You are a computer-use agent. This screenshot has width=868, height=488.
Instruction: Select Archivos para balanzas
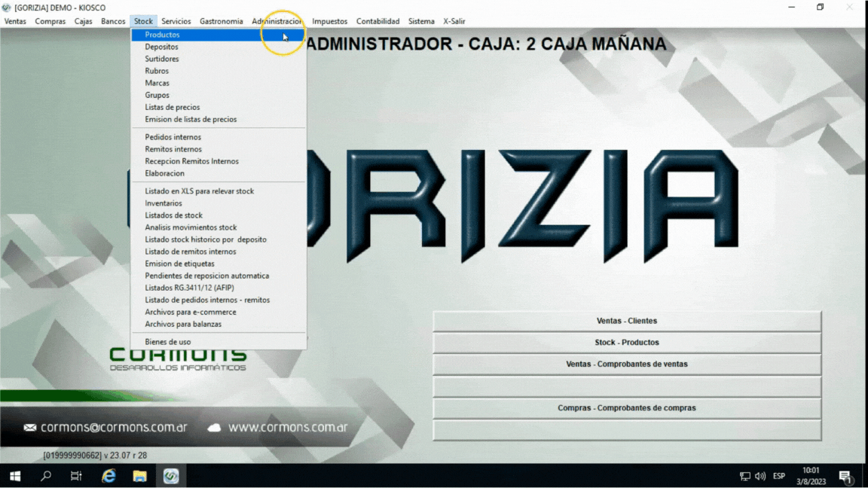(x=218, y=325)
